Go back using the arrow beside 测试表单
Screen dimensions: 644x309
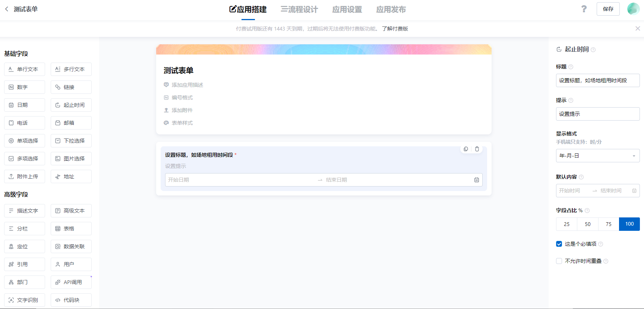click(7, 9)
